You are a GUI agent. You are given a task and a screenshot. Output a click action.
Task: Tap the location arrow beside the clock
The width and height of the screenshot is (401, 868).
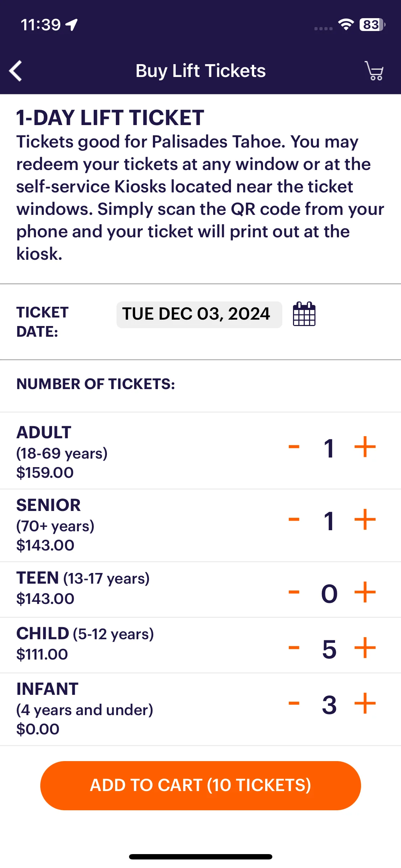pos(72,25)
